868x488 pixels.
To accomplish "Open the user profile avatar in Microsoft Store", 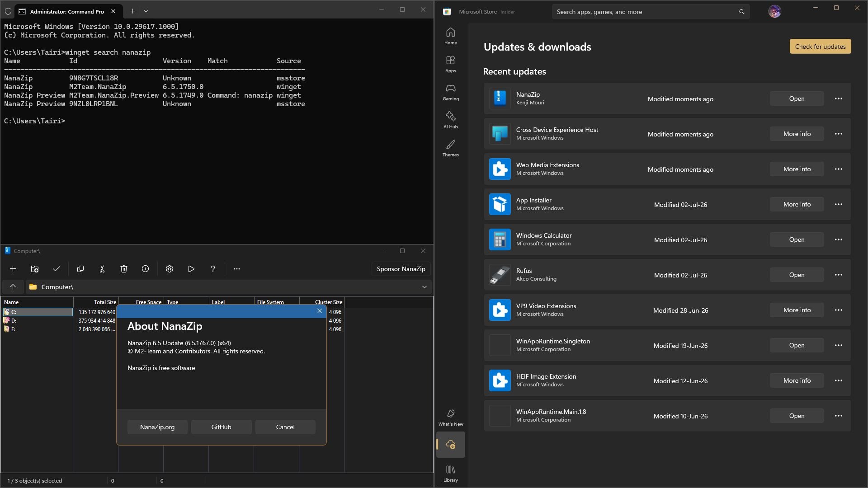I will tap(775, 11).
